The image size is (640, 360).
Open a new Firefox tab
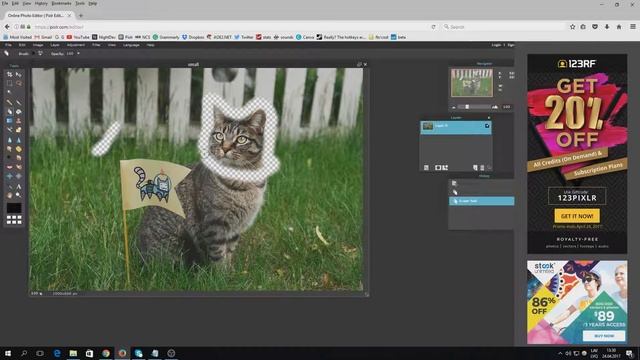point(81,16)
